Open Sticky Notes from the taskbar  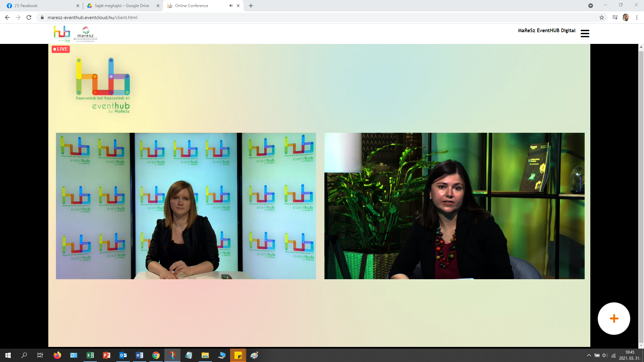[x=238, y=355]
